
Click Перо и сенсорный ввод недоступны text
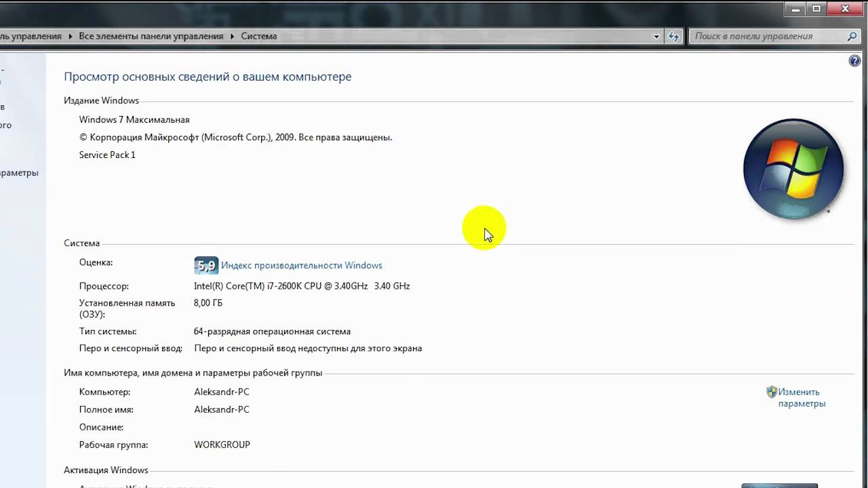[x=308, y=348]
